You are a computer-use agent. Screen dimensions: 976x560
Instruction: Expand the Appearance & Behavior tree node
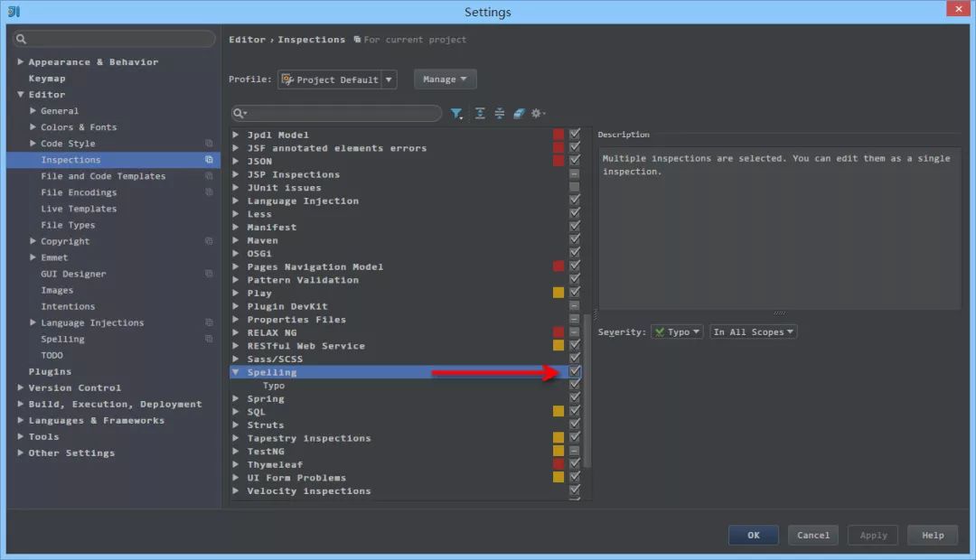click(x=21, y=62)
